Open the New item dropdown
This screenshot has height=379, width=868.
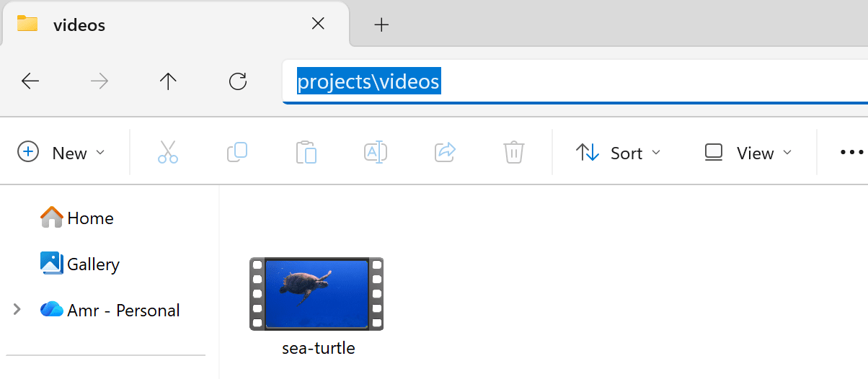[x=61, y=153]
